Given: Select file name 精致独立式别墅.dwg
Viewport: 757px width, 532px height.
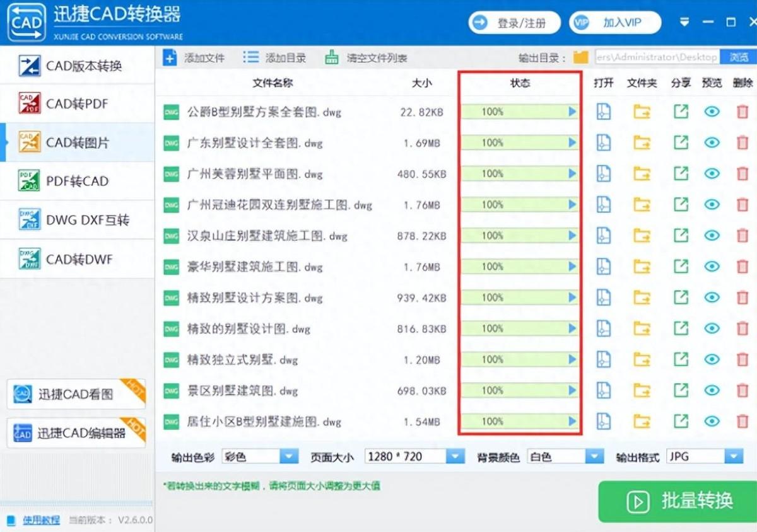Looking at the screenshot, I should (242, 360).
